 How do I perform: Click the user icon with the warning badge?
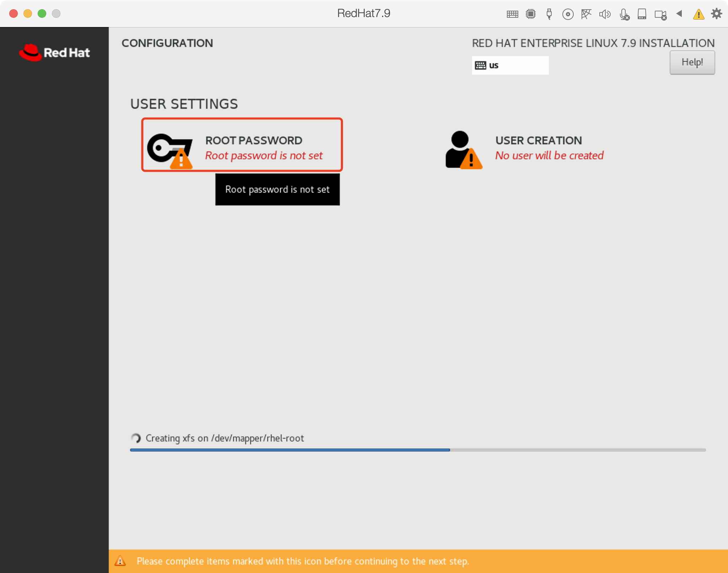pos(463,149)
